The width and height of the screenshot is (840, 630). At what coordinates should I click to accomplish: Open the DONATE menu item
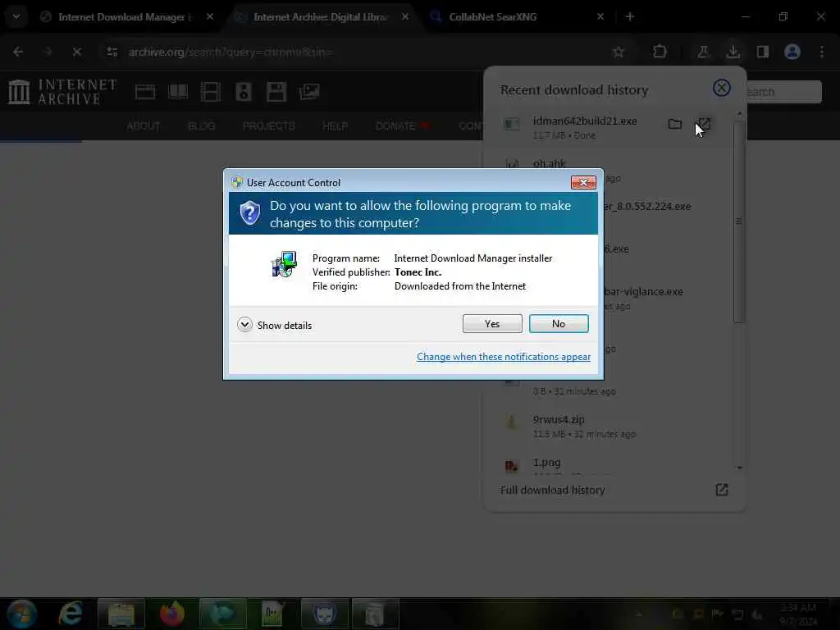coord(403,126)
